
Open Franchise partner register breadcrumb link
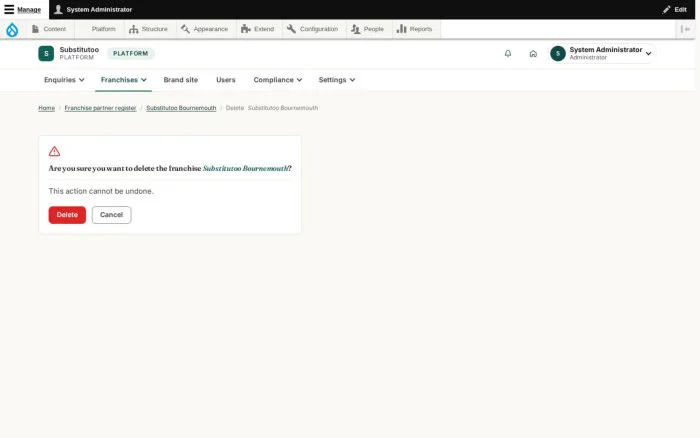100,108
